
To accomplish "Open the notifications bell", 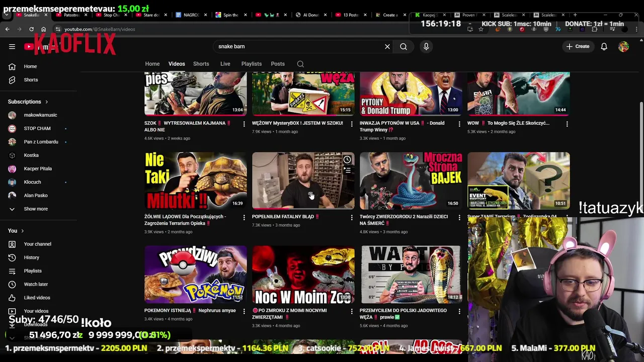I will click(x=604, y=46).
